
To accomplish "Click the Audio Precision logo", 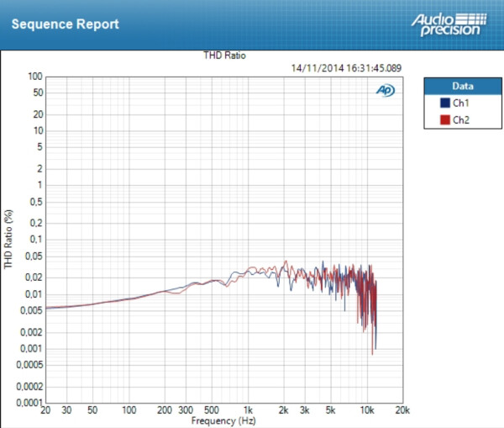I will [449, 24].
